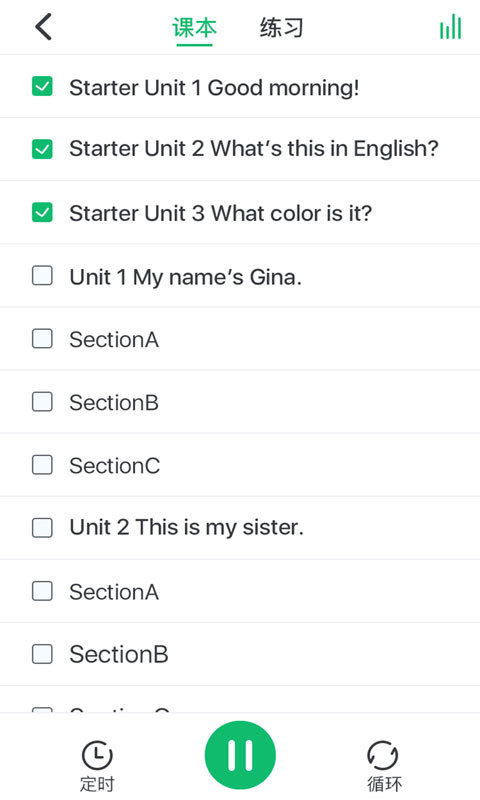Switch to the 练习 tab
480x800 pixels.
282,28
